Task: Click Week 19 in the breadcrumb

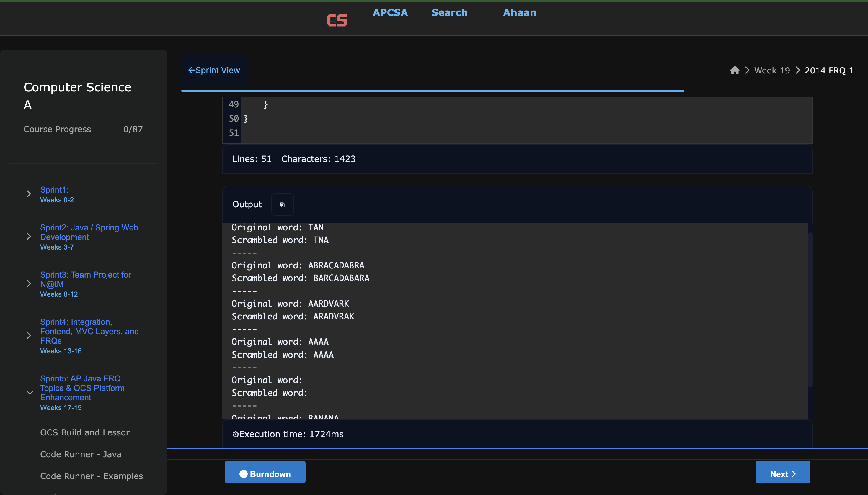Action: (772, 71)
